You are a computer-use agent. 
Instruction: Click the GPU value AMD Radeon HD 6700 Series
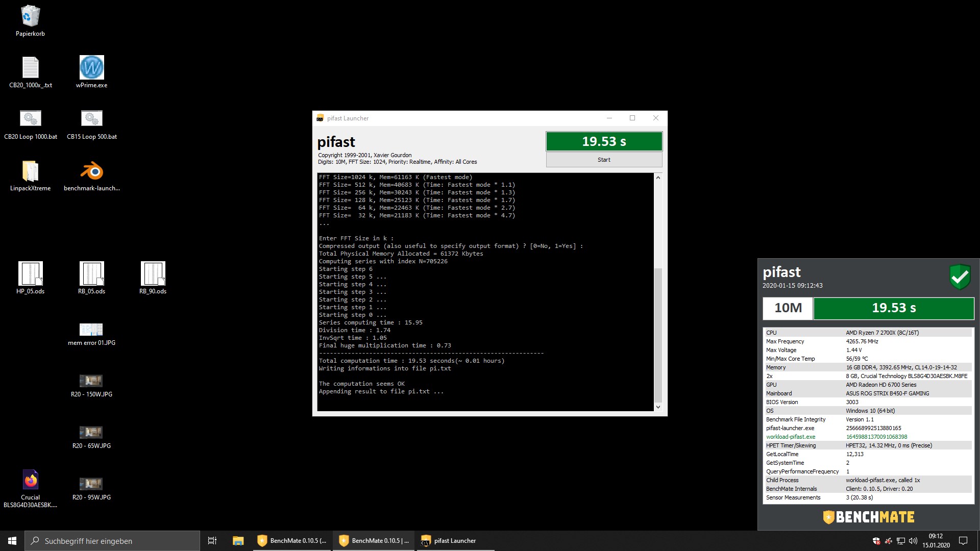coord(881,385)
